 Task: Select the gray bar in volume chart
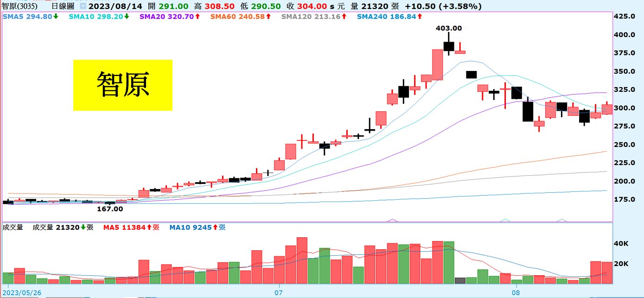point(460,281)
